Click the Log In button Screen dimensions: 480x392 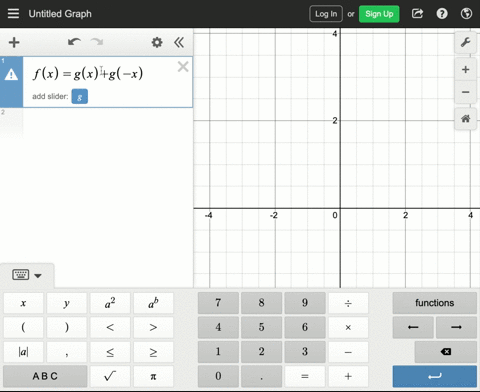[326, 14]
